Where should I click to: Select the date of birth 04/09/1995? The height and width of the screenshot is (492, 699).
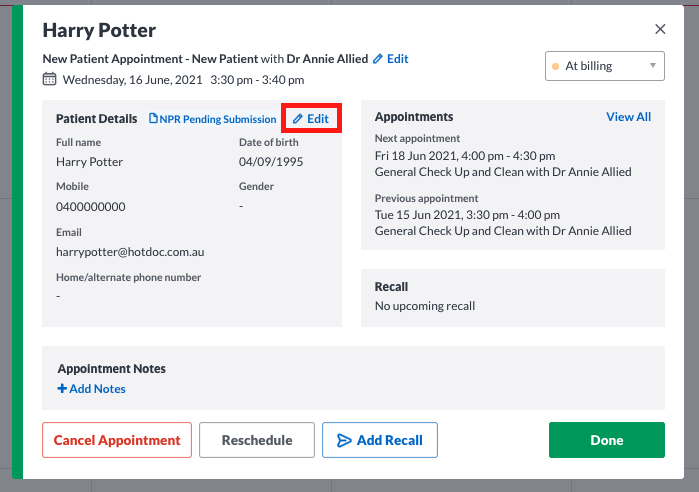271,161
